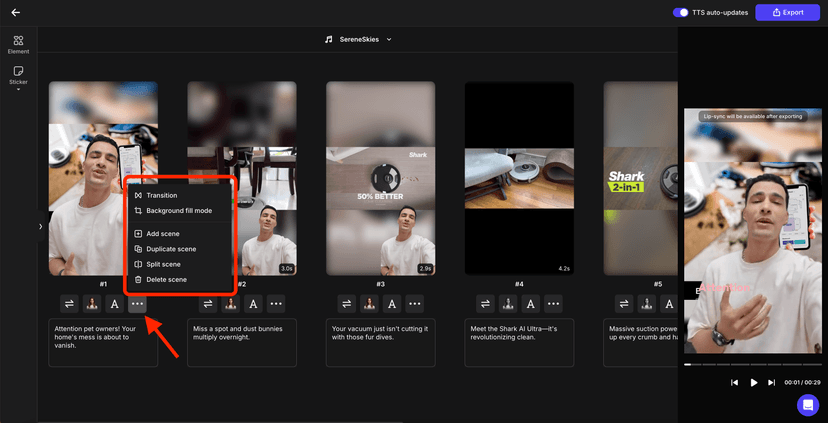
Task: Expand the Sticker dropdown arrow
Action: pyautogui.click(x=18, y=89)
